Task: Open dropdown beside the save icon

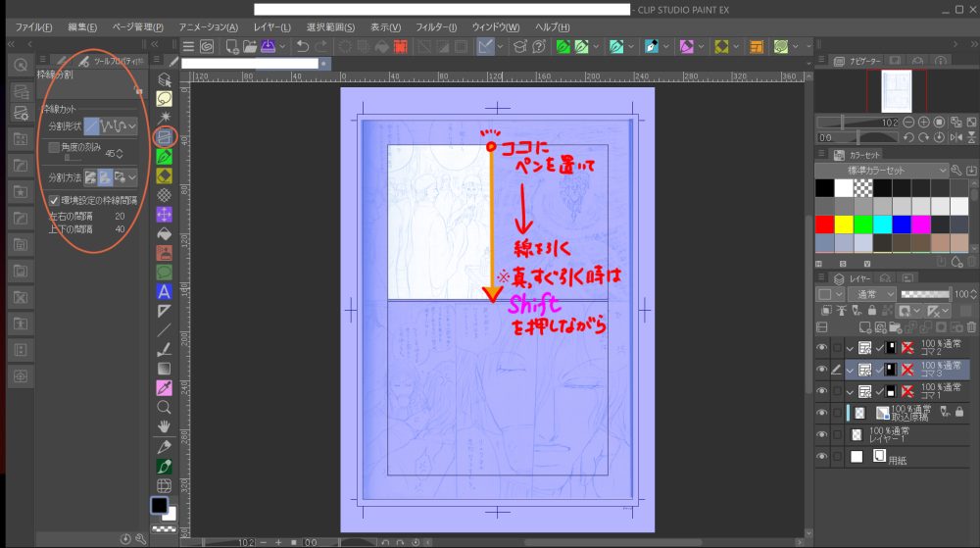Action: [x=282, y=46]
